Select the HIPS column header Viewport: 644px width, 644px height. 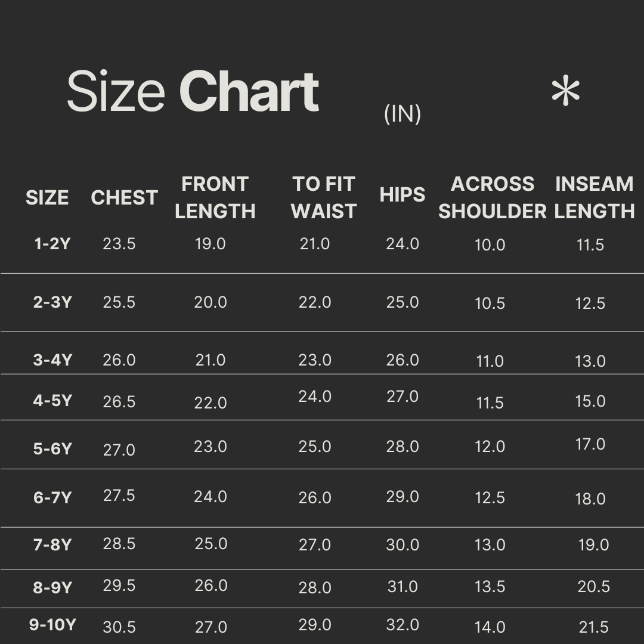click(x=402, y=195)
